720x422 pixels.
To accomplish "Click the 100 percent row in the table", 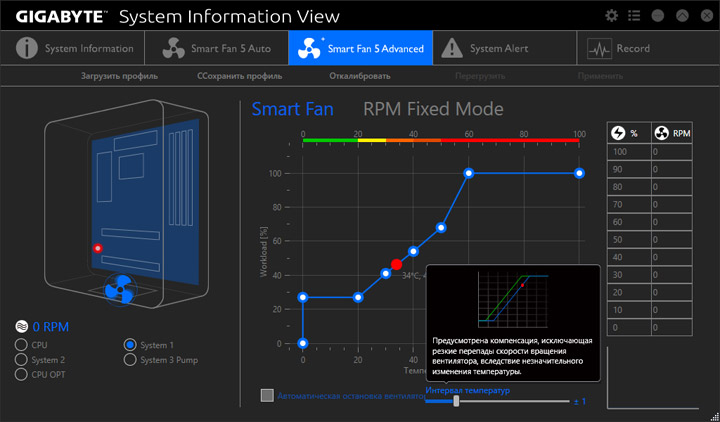I will pyautogui.click(x=650, y=152).
